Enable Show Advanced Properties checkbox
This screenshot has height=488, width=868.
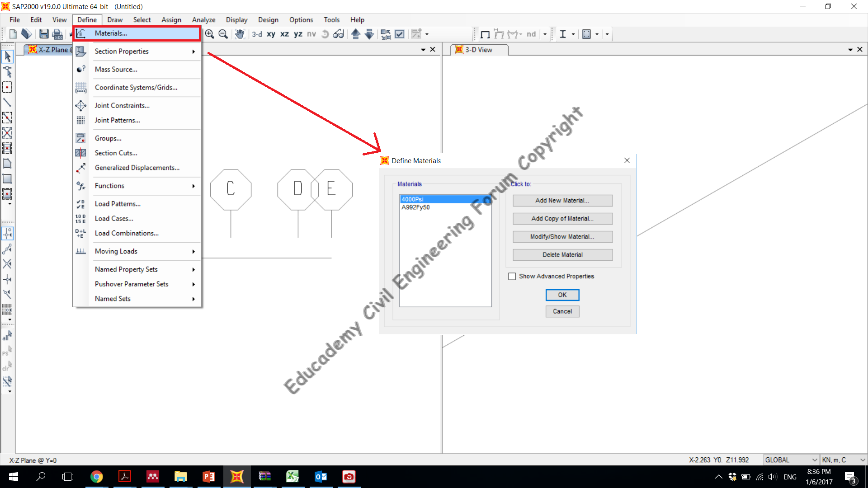point(512,276)
